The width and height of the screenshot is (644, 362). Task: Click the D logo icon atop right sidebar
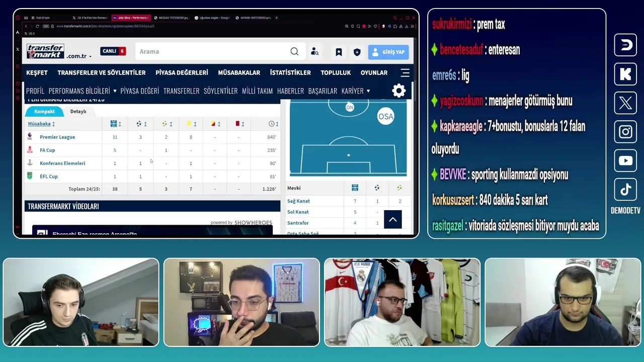(x=625, y=45)
